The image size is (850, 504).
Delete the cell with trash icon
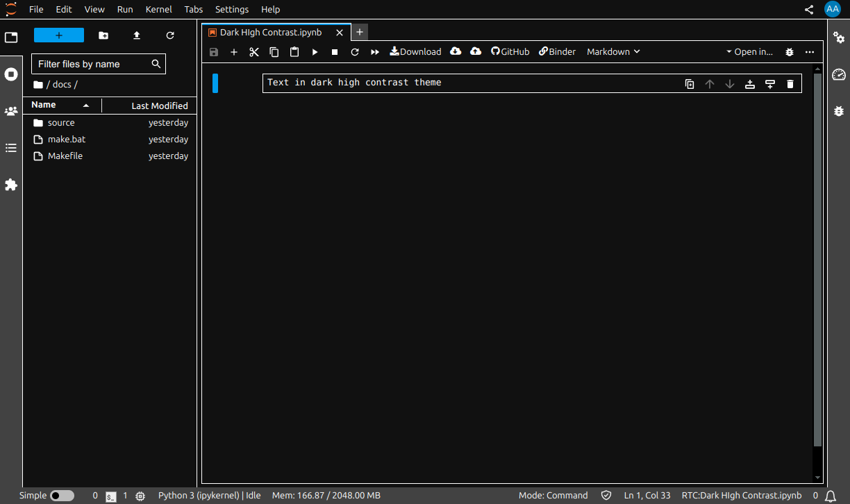(790, 84)
